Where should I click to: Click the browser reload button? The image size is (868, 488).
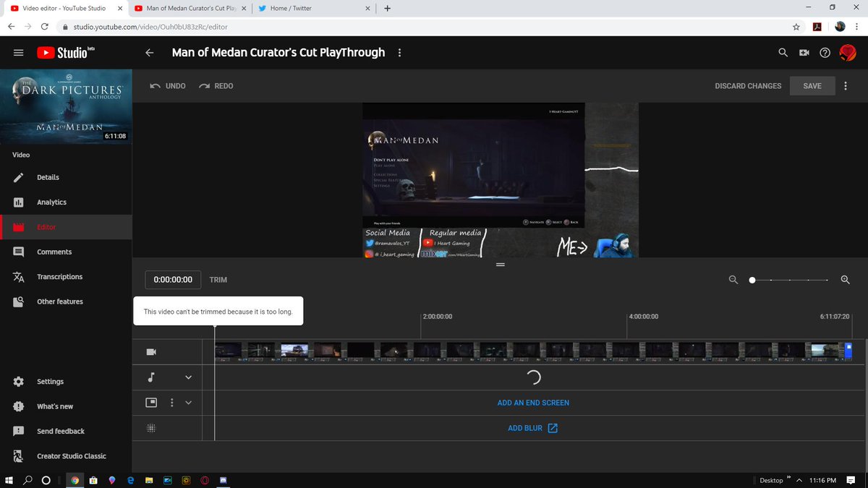(x=45, y=26)
